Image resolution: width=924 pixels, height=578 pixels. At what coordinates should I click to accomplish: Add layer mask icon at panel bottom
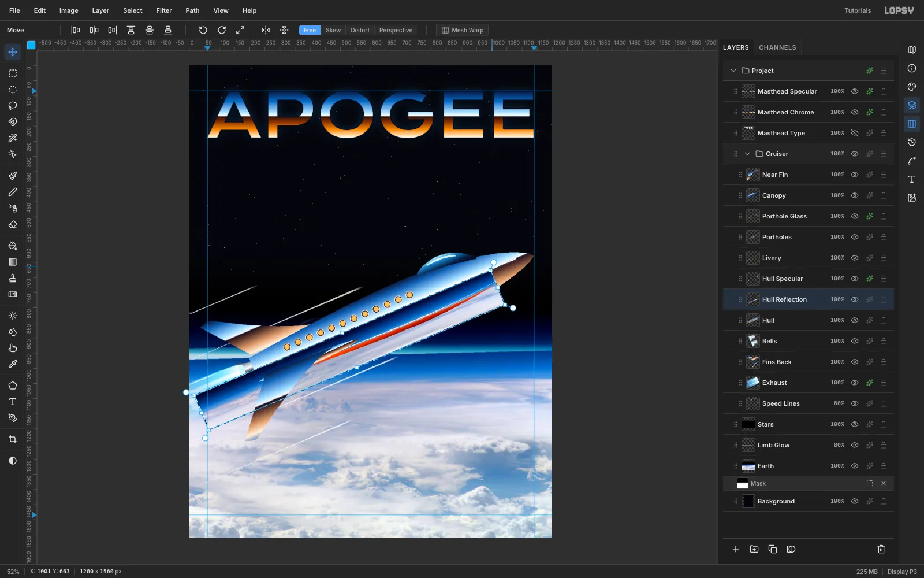[x=791, y=549]
